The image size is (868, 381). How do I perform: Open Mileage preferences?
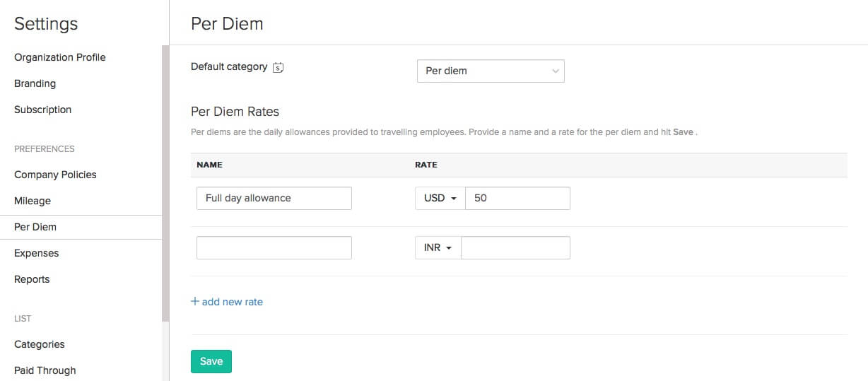33,201
